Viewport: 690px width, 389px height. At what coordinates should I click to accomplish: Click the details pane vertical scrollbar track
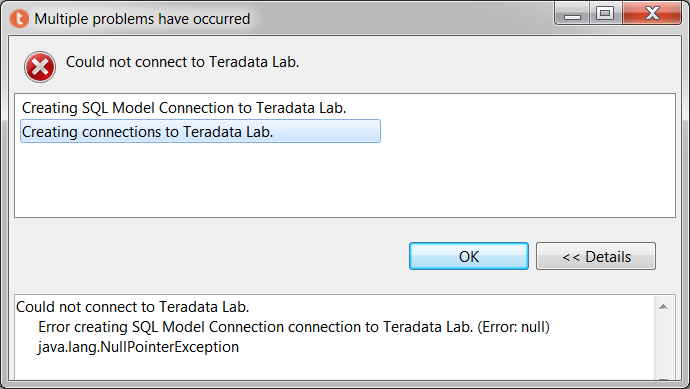point(664,345)
